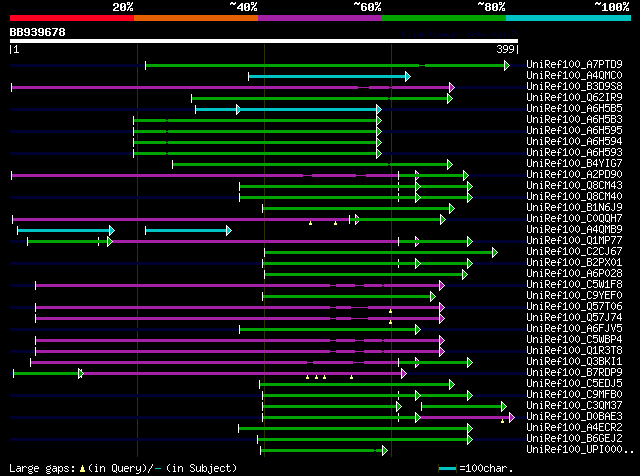Screen dimensions: 640x476
Task: Select the UniRef100_Q57T06 label
Action: [574, 307]
